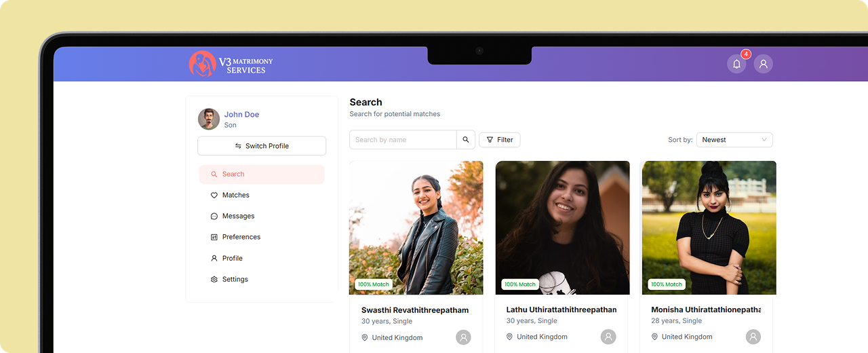
Task: Open the Filter button
Action: click(500, 140)
